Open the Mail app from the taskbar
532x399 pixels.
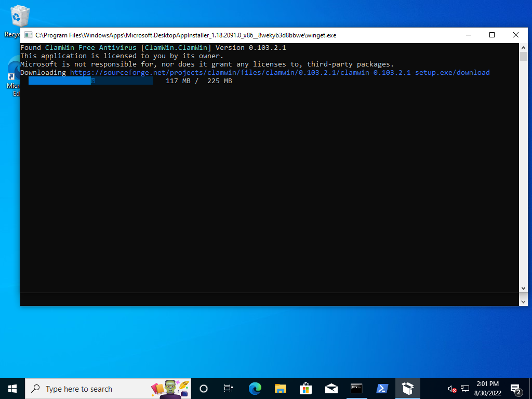coord(331,389)
